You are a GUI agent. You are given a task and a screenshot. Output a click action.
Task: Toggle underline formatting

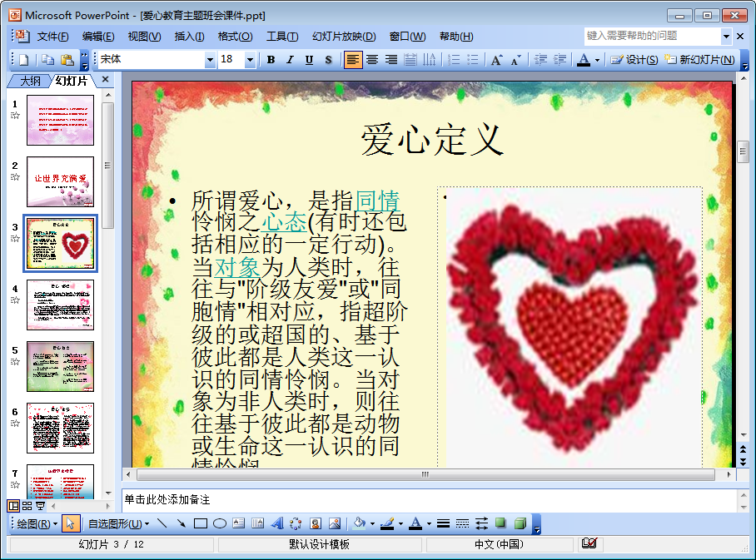309,60
